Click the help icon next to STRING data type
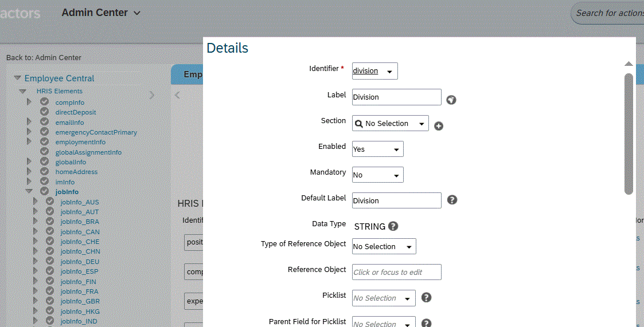This screenshot has height=327, width=644. coord(393,226)
